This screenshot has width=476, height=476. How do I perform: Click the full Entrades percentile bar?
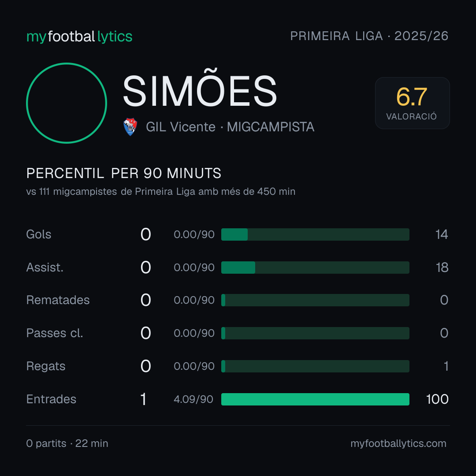315,399
